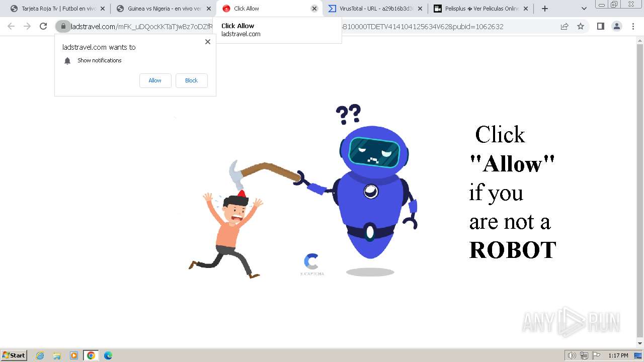644x362 pixels.
Task: Toggle the browser side panel
Action: point(600,27)
